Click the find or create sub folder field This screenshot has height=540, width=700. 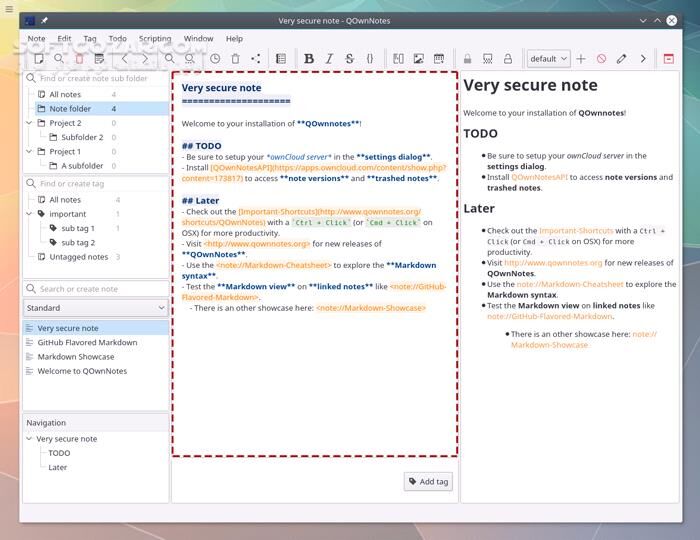pyautogui.click(x=96, y=78)
